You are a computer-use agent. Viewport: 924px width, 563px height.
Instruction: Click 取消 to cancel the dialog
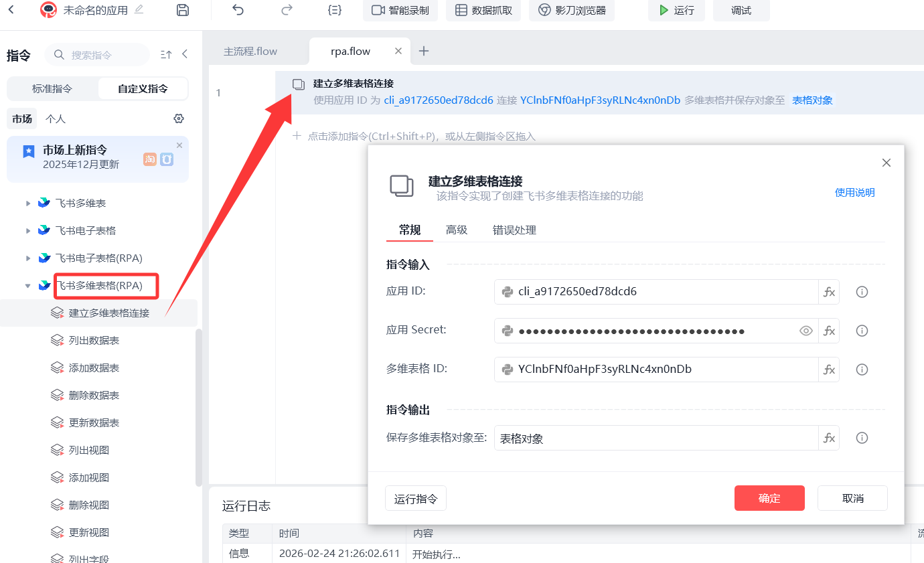click(852, 498)
